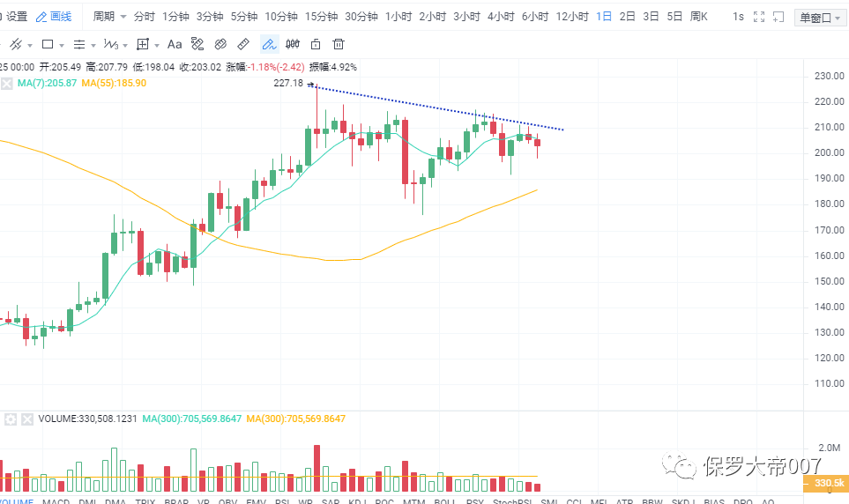Click the 1s interval option
The image size is (849, 504).
click(x=738, y=17)
